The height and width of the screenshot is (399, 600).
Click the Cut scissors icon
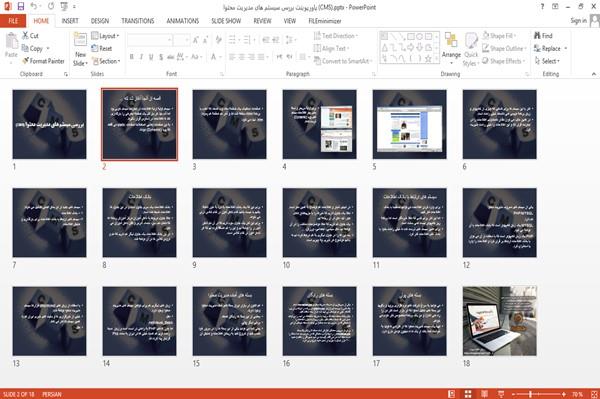(x=26, y=36)
